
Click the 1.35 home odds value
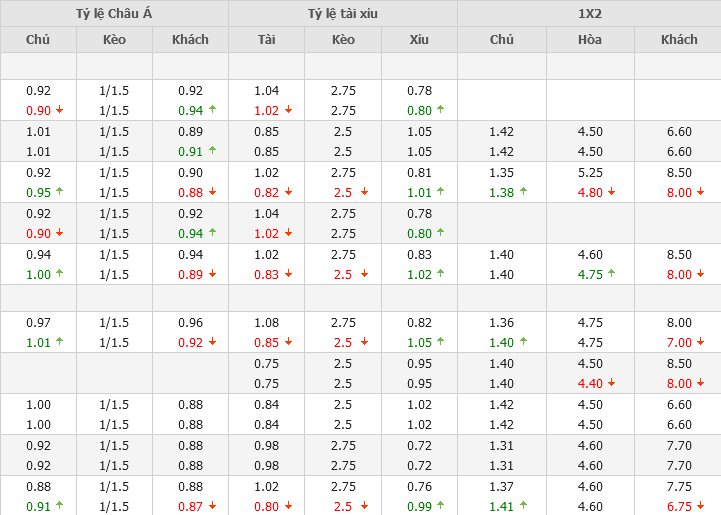(x=501, y=172)
